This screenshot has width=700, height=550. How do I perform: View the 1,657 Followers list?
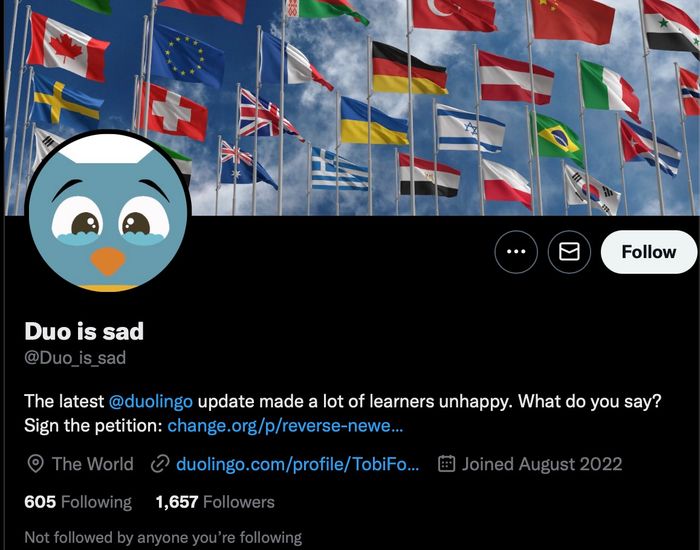215,502
